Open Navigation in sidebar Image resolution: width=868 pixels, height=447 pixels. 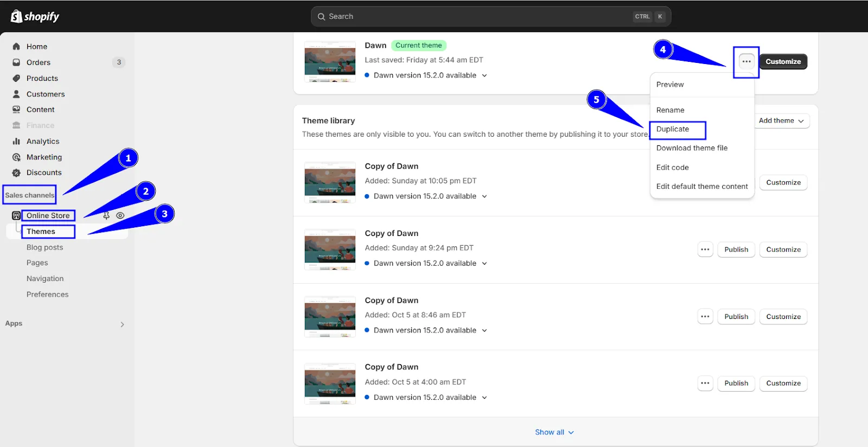45,278
